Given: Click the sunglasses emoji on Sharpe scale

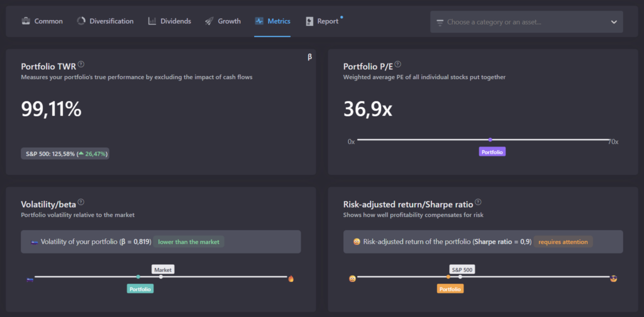Looking at the screenshot, I should (x=613, y=278).
